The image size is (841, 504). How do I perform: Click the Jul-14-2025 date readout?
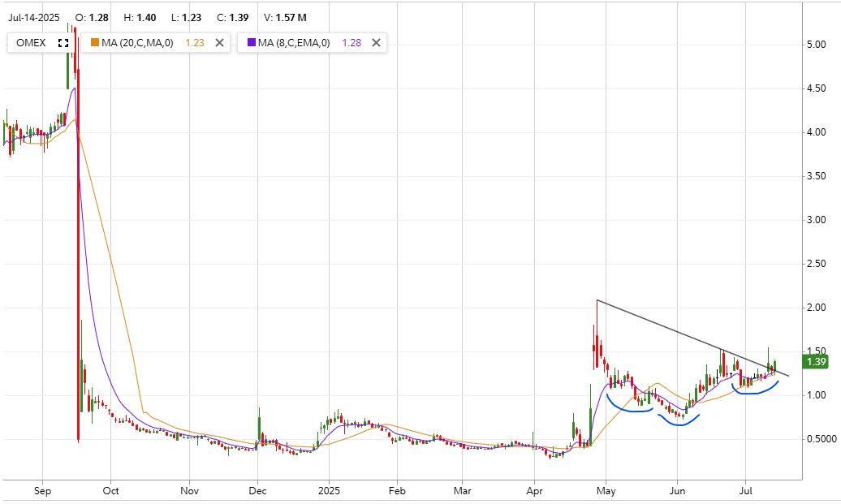34,18
